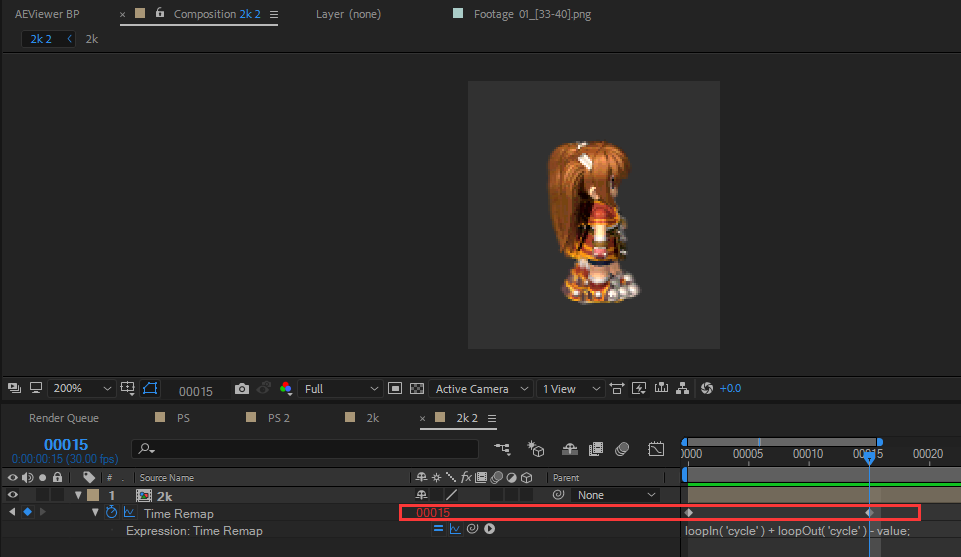Open the Graph Editor icon in timeline
This screenshot has width=961, height=557.
(x=656, y=449)
